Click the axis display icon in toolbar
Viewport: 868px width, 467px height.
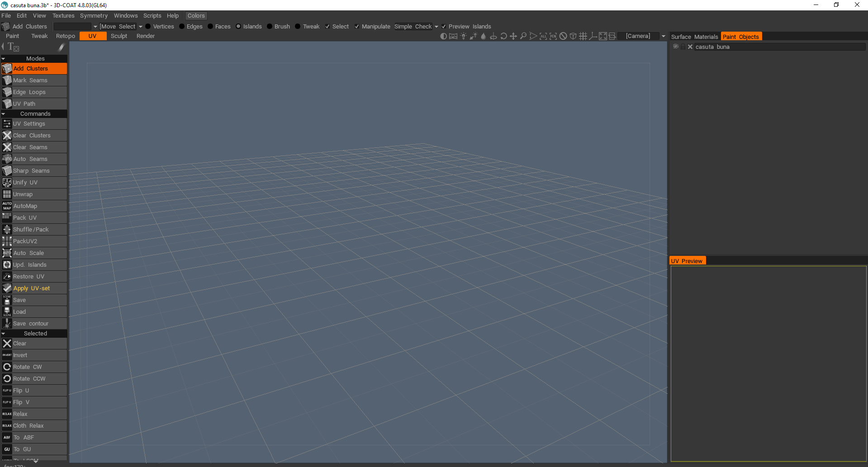point(593,36)
